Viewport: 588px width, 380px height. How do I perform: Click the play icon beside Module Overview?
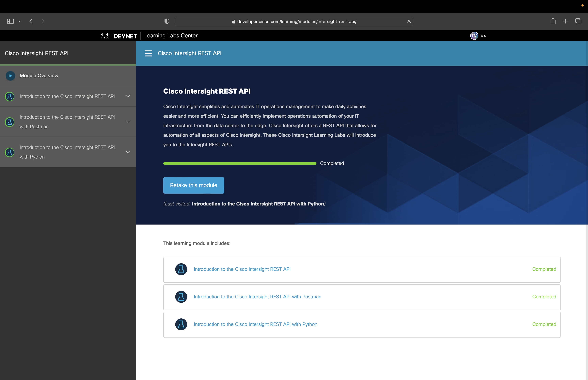point(10,76)
